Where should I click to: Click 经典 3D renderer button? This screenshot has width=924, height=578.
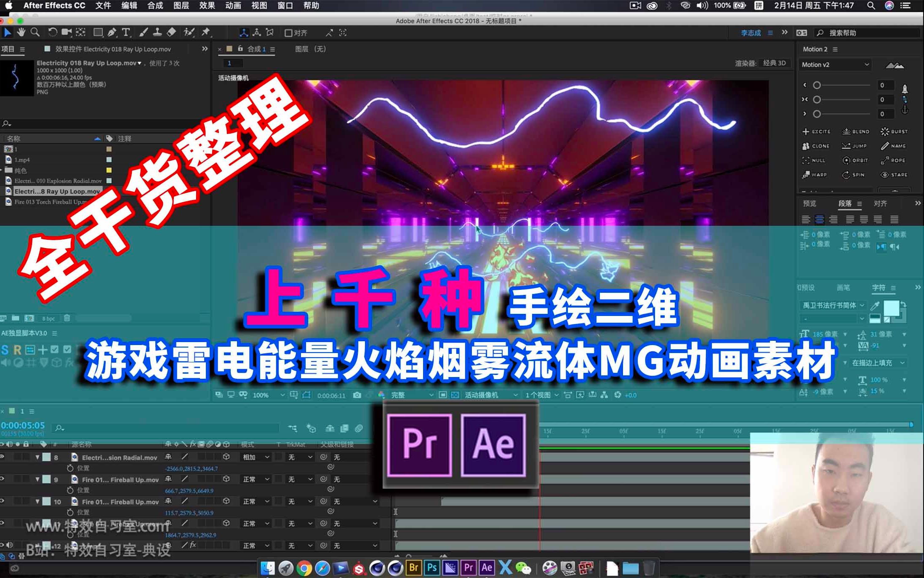(x=774, y=63)
